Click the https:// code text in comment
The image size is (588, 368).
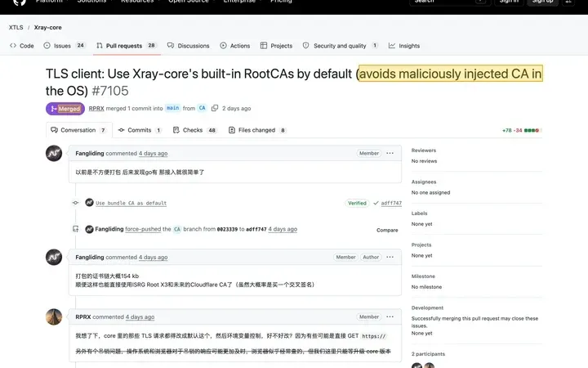coord(374,336)
